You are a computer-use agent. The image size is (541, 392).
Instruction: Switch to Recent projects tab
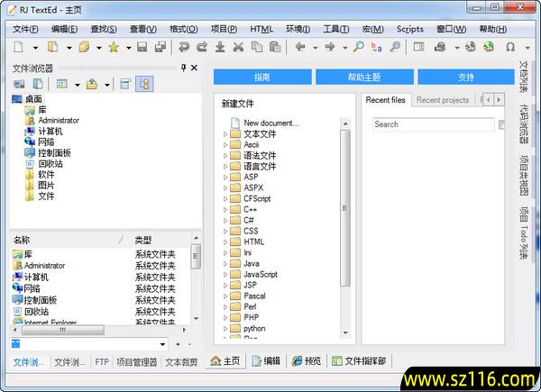click(443, 100)
